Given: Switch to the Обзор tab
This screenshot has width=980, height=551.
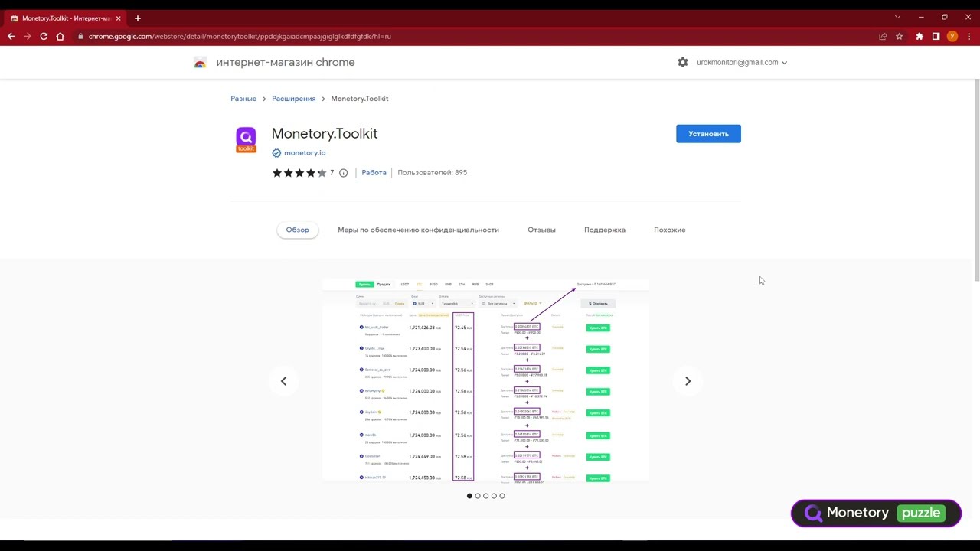Looking at the screenshot, I should [298, 230].
